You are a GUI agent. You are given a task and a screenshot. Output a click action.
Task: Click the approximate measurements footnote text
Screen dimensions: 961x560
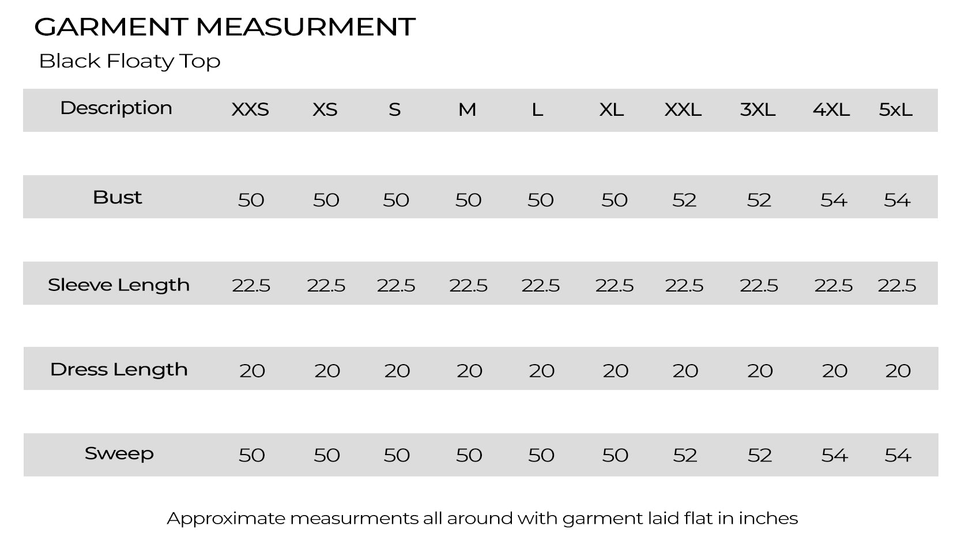pyautogui.click(x=482, y=519)
